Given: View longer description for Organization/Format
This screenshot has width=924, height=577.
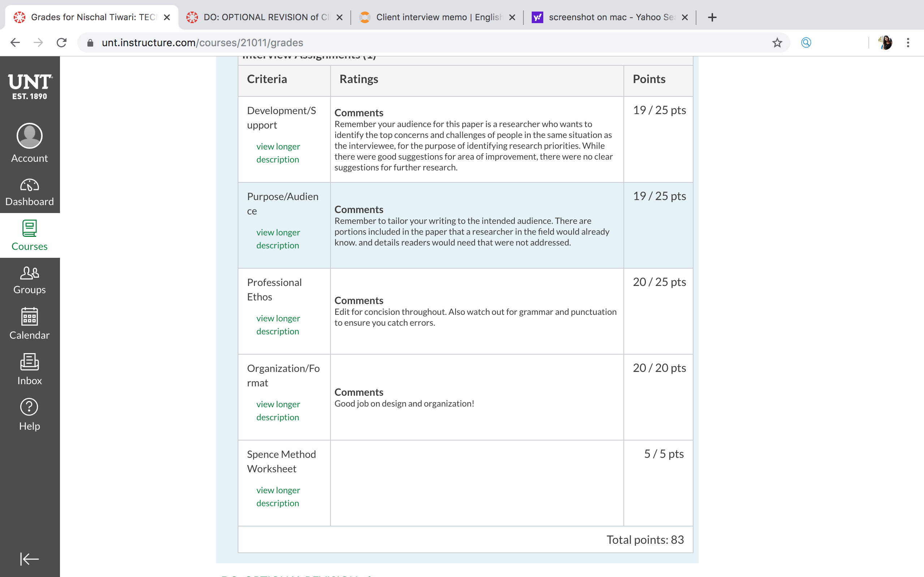Looking at the screenshot, I should tap(278, 411).
